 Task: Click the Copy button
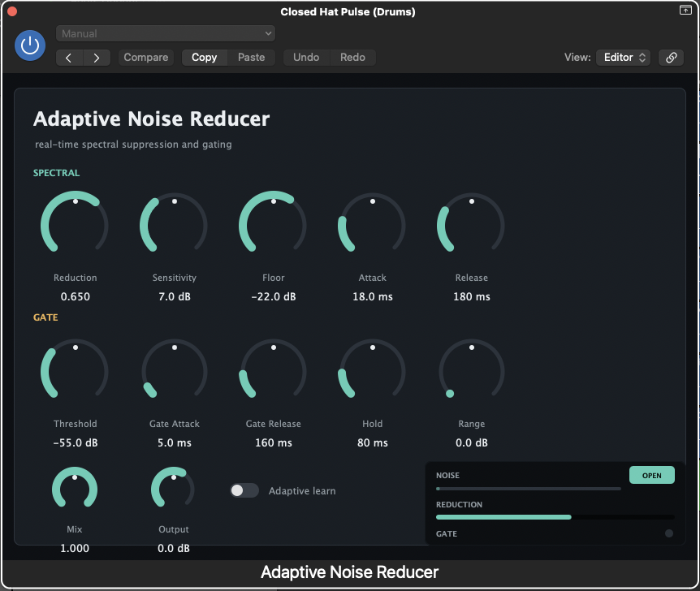[205, 58]
